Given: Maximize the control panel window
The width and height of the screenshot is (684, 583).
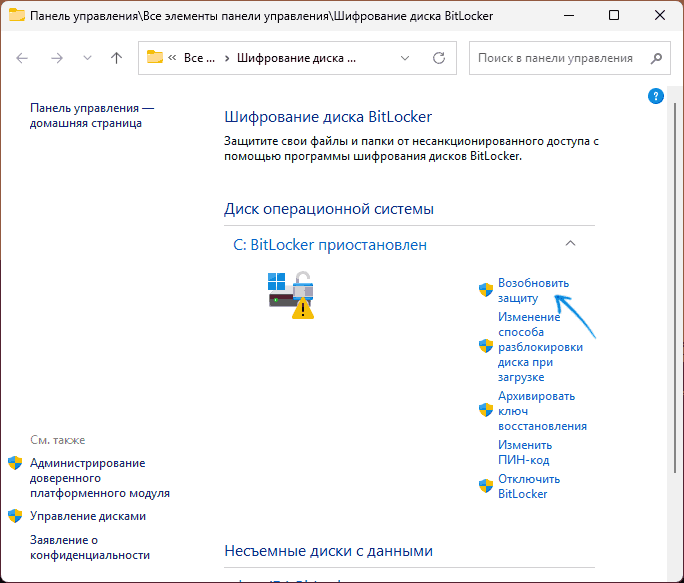Looking at the screenshot, I should point(614,15).
